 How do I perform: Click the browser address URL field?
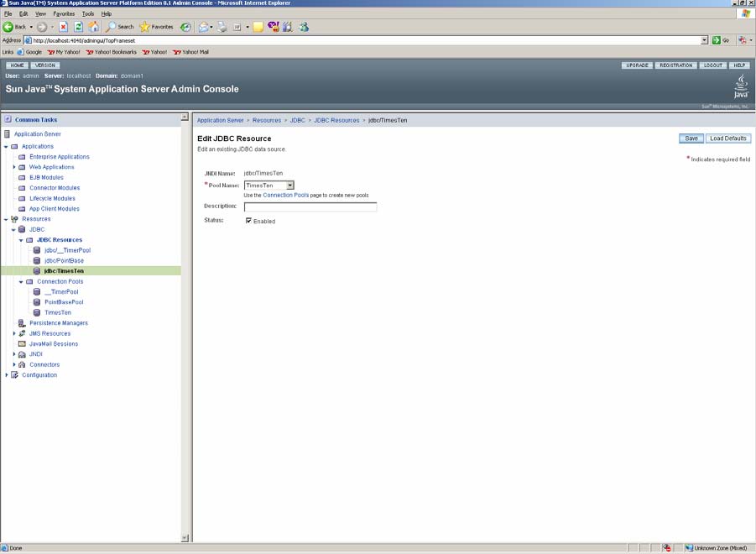tap(364, 40)
